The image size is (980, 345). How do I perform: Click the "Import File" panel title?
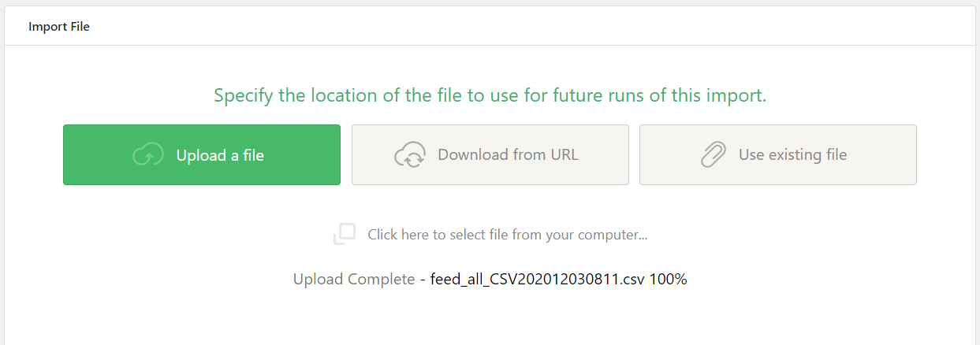pyautogui.click(x=59, y=27)
